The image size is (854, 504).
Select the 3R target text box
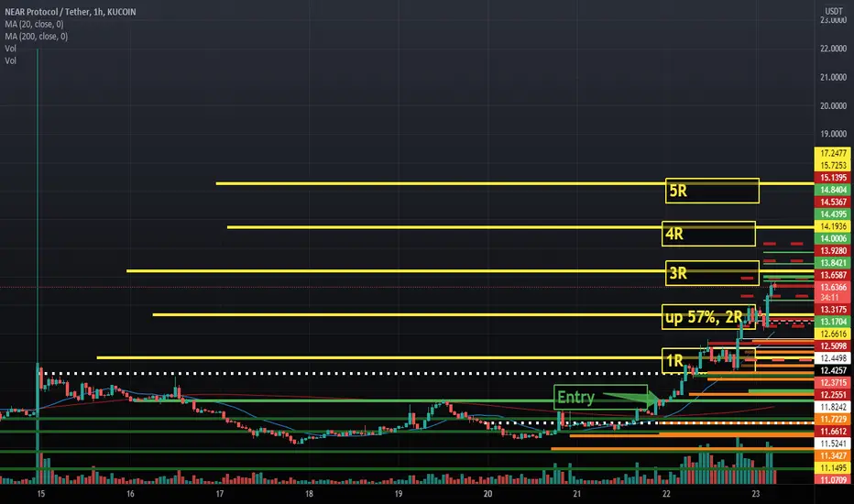(712, 273)
